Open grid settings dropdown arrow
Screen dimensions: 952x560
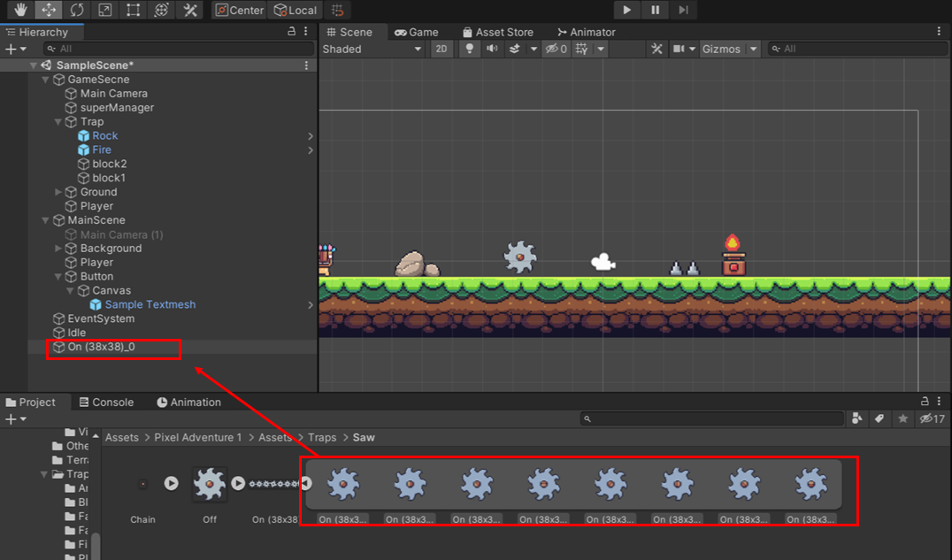pos(601,49)
